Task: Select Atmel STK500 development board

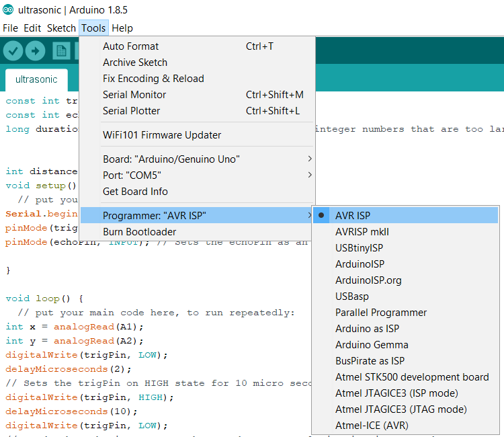Action: point(406,377)
